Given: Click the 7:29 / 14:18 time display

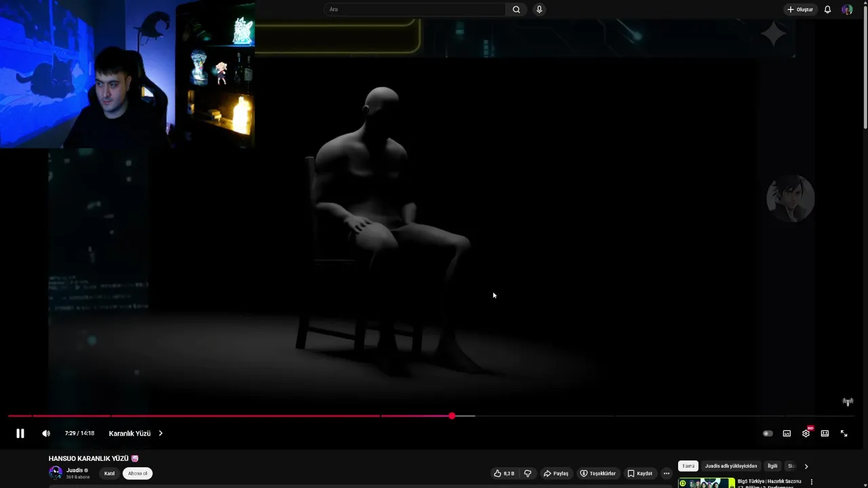Looking at the screenshot, I should pos(79,433).
